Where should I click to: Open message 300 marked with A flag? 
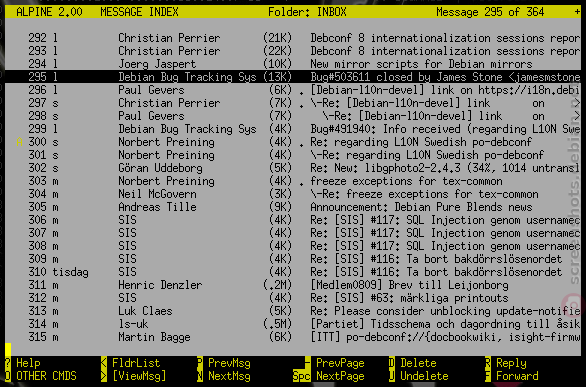(293, 142)
